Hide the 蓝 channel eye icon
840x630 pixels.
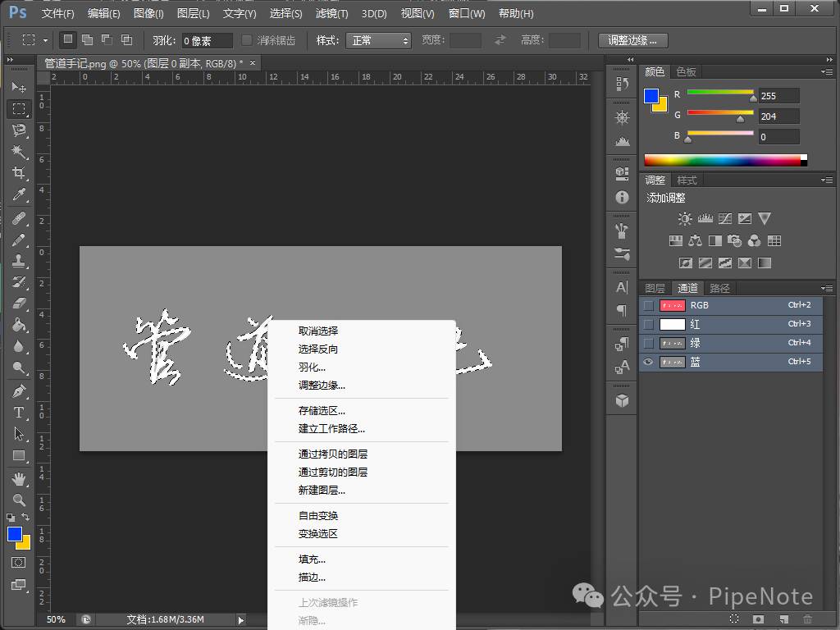point(648,362)
